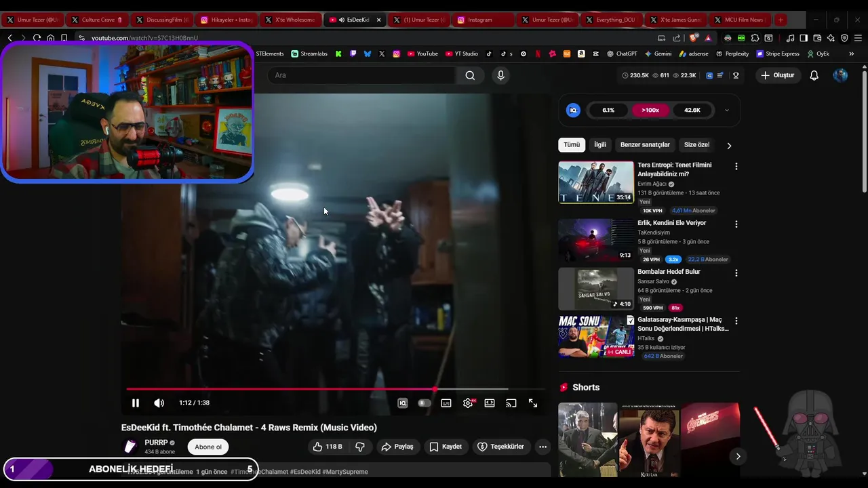Viewport: 868px width, 488px height.
Task: Open options for Bombalar Hedef Bulur
Action: click(736, 273)
